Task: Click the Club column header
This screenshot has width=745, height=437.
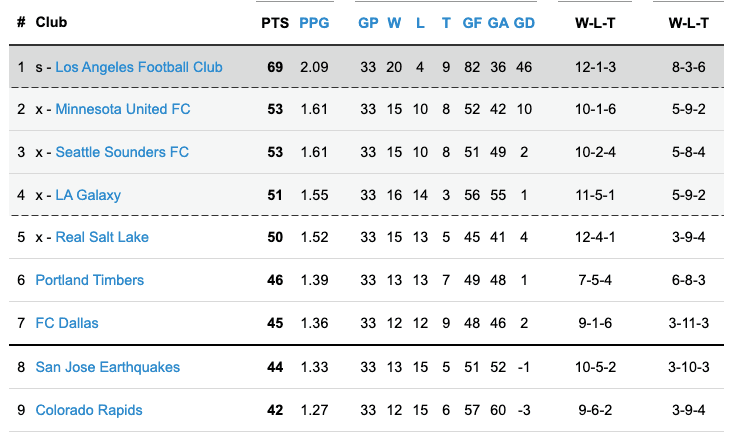Action: pyautogui.click(x=50, y=22)
